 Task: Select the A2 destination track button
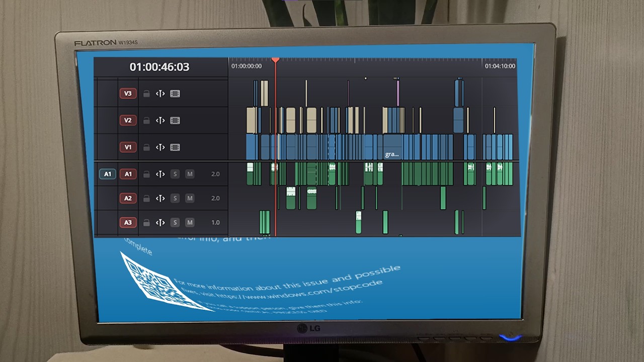(128, 198)
